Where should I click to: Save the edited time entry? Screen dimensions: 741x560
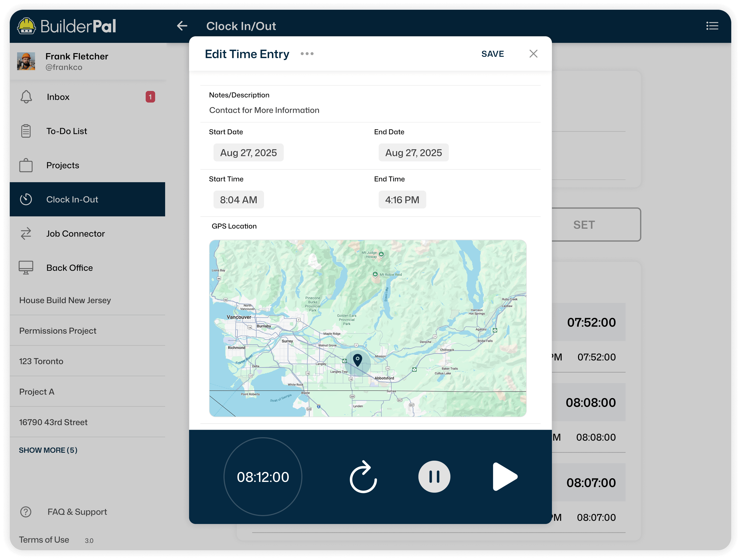point(493,54)
